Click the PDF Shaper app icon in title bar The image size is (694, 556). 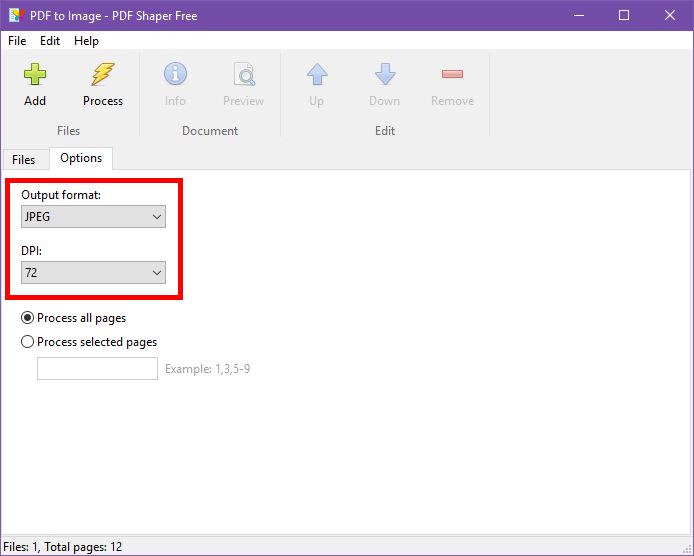(x=16, y=15)
